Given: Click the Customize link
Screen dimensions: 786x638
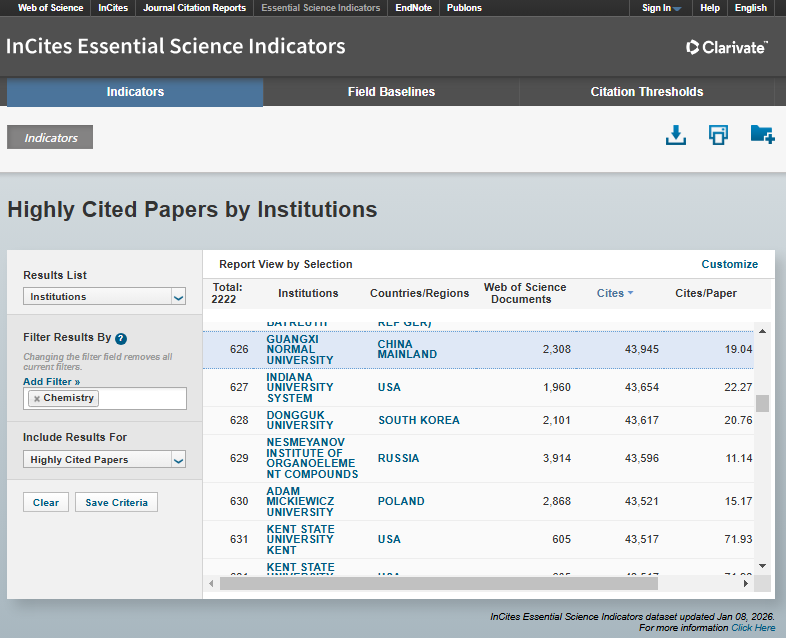Looking at the screenshot, I should pos(729,264).
